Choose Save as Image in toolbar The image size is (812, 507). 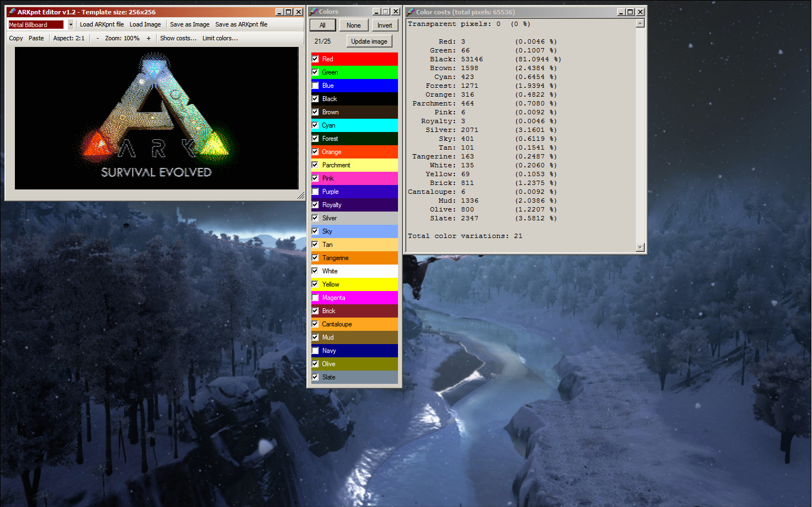click(x=189, y=24)
